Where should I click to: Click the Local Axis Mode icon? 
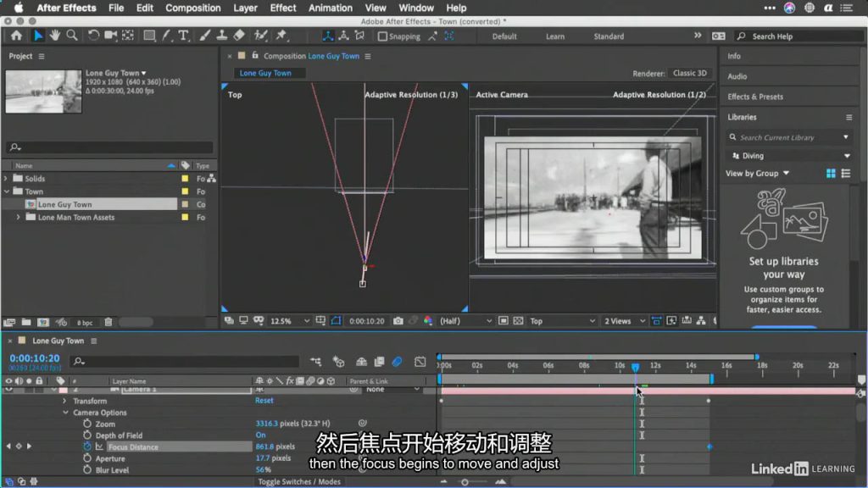328,36
